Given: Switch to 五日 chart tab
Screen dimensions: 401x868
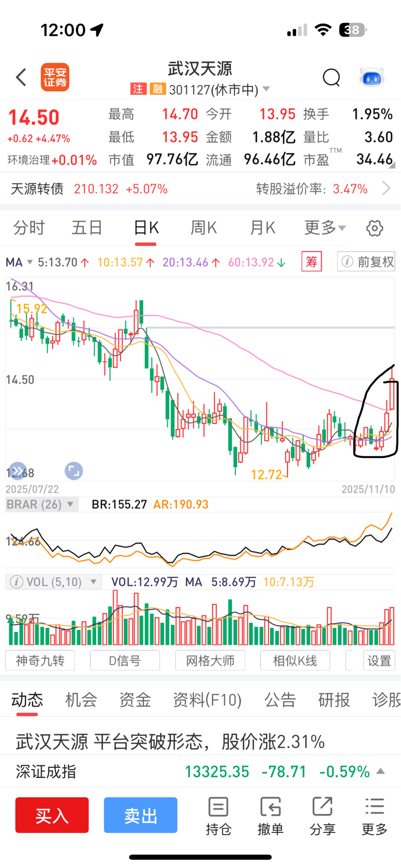Looking at the screenshot, I should tap(87, 228).
